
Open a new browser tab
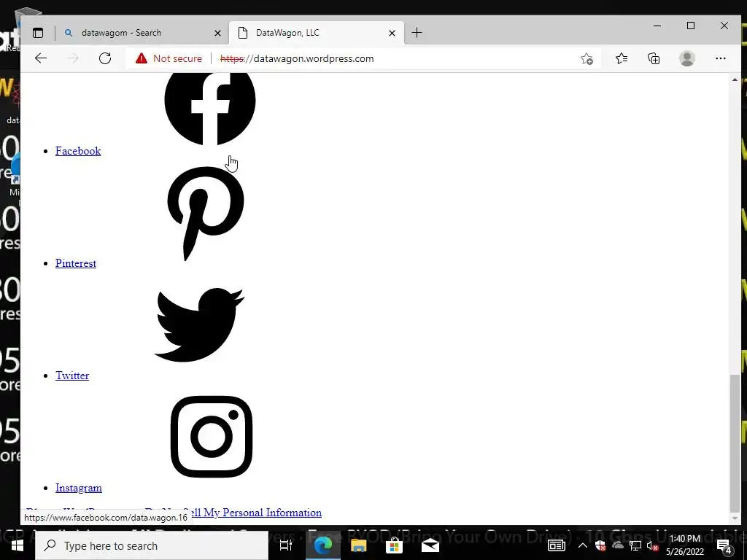point(417,33)
